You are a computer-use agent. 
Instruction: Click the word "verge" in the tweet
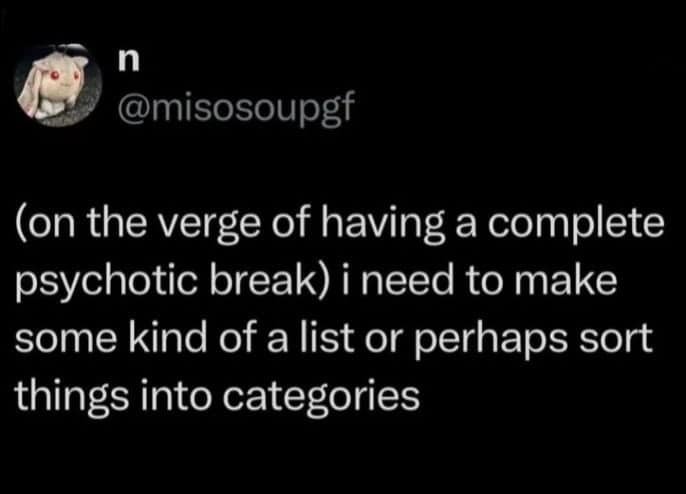[199, 226]
